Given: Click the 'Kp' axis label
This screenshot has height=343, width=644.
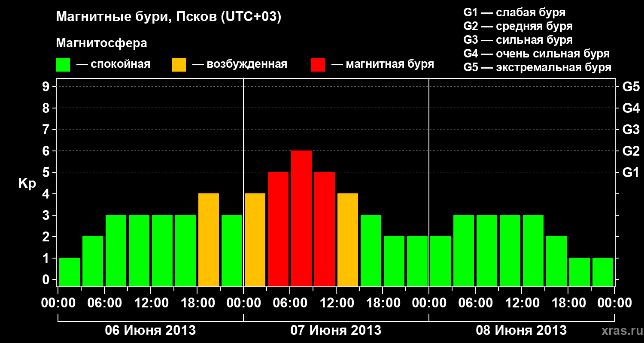Looking at the screenshot, I should tap(27, 184).
